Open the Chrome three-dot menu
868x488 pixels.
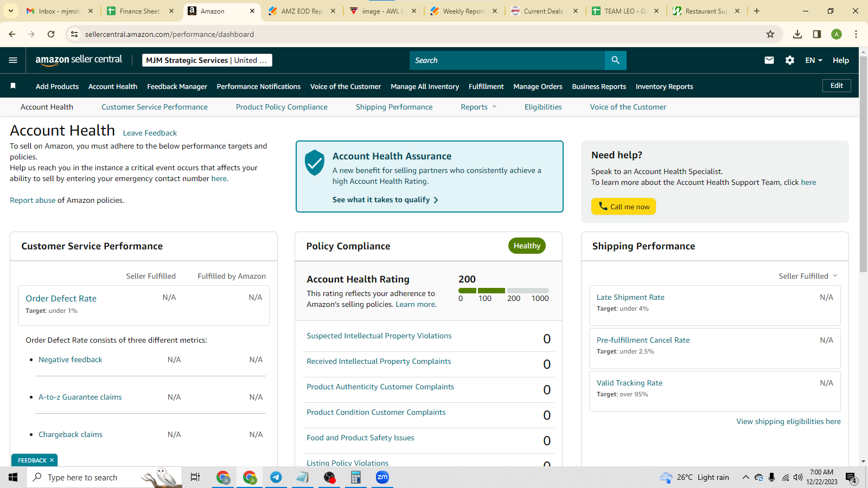pos(856,34)
